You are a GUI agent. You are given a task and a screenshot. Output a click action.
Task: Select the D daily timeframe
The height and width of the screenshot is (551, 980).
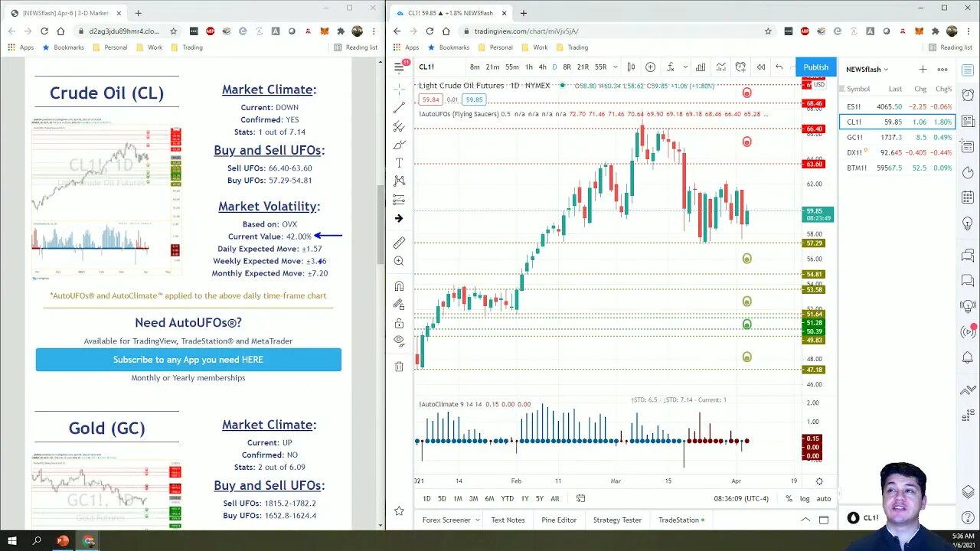pyautogui.click(x=554, y=67)
